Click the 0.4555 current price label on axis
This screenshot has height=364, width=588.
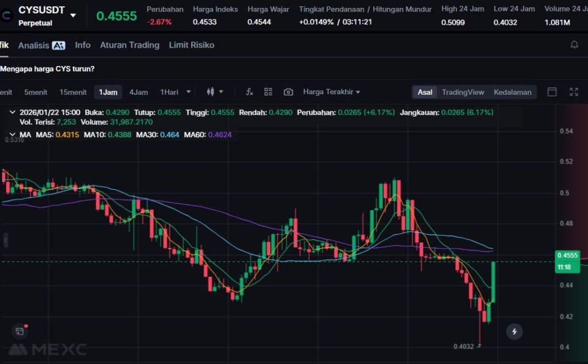tap(568, 255)
